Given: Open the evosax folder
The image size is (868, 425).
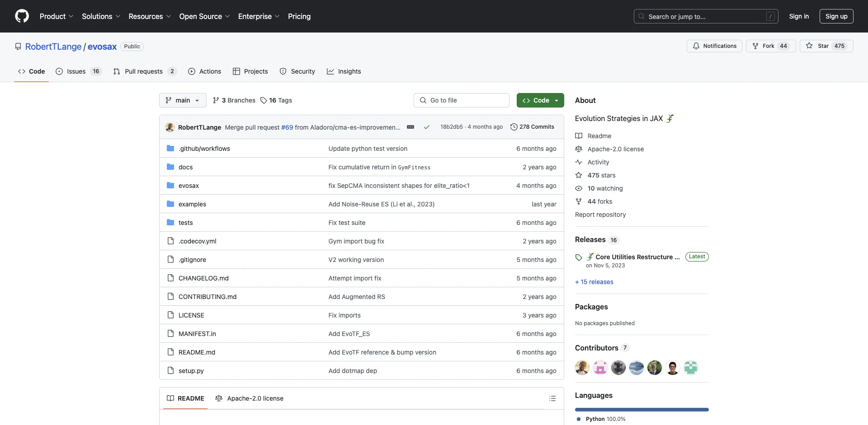Looking at the screenshot, I should click(189, 186).
